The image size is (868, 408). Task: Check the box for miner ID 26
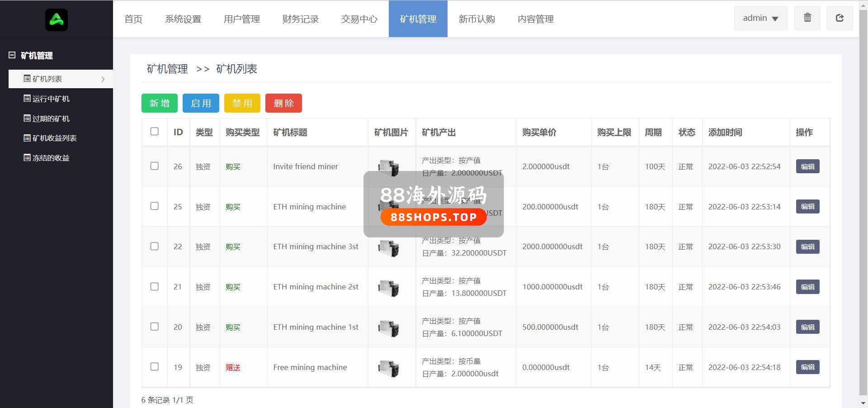tap(155, 166)
